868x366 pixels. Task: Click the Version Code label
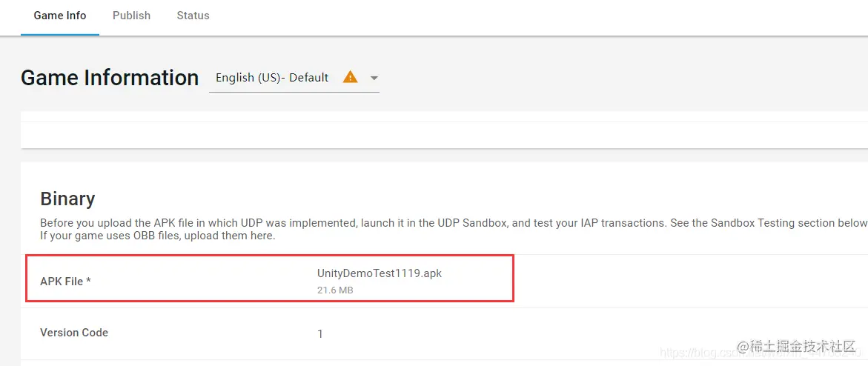[74, 333]
